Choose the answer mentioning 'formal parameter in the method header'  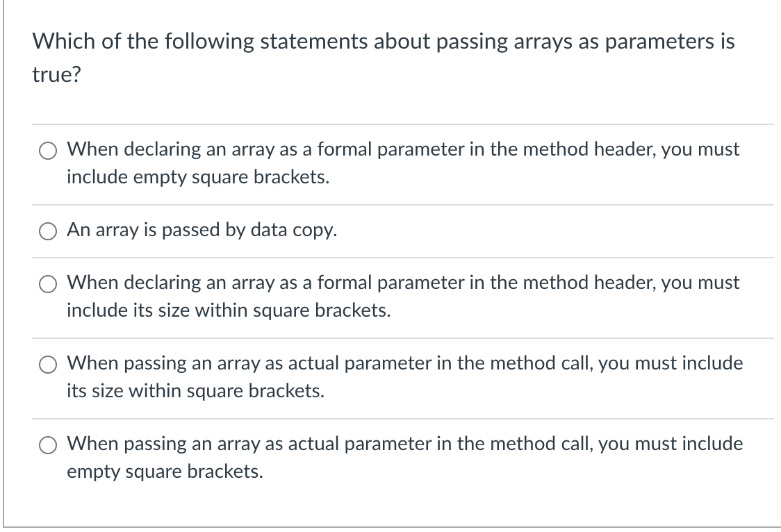coord(403,149)
